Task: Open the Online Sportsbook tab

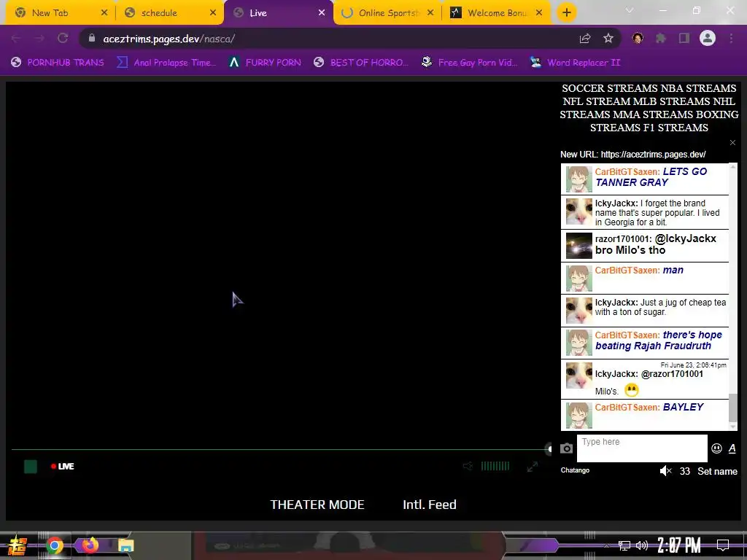Action: [x=387, y=13]
